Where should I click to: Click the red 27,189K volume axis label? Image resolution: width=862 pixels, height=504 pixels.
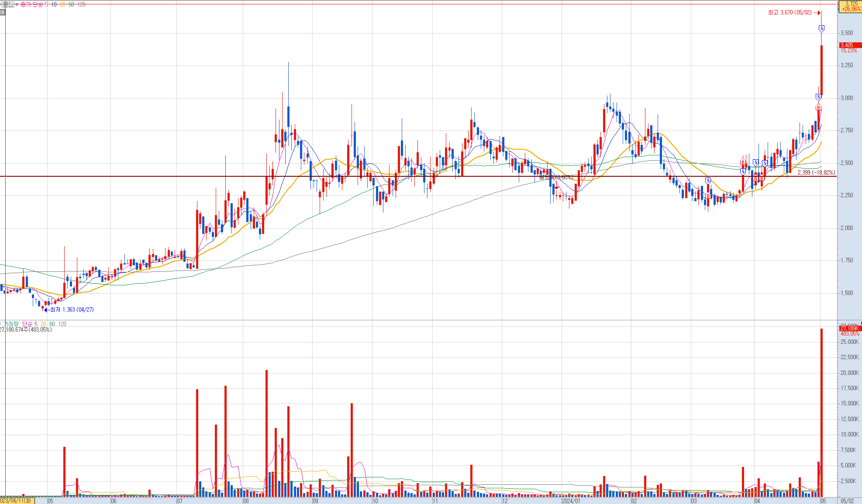[849, 328]
